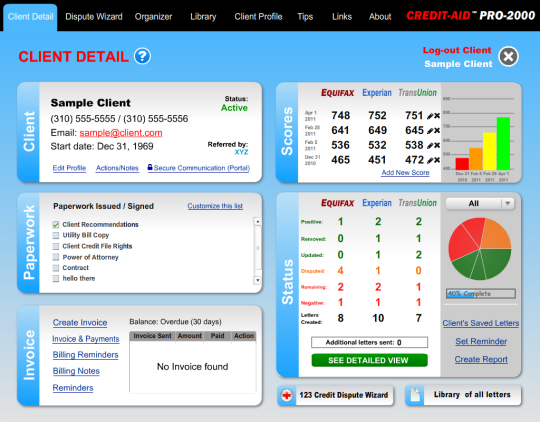540x422 pixels.
Task: Click the Equifax 748 score value
Action: pos(341,115)
